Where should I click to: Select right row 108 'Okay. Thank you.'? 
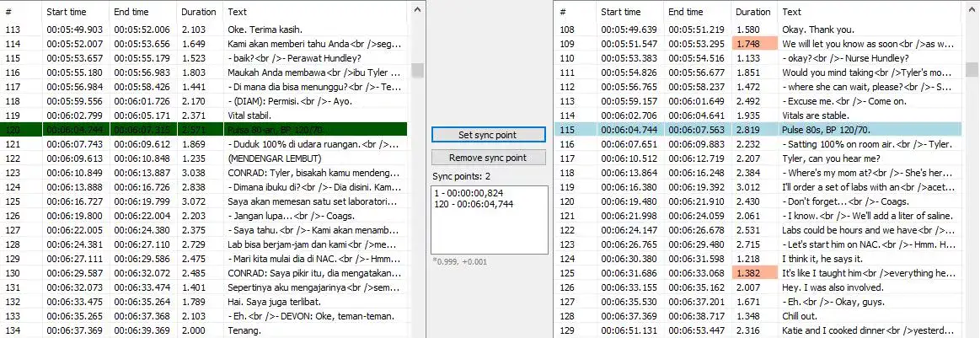coord(758,30)
